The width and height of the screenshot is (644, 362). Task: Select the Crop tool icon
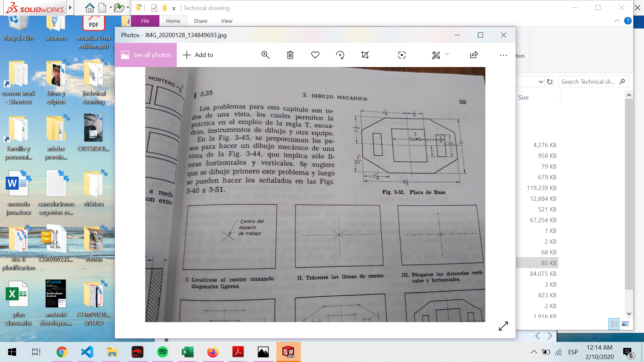coord(365,55)
